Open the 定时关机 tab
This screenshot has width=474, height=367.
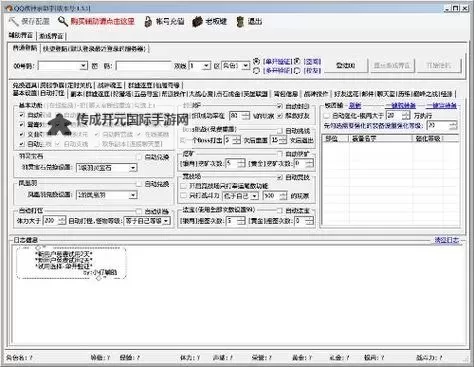coord(80,85)
